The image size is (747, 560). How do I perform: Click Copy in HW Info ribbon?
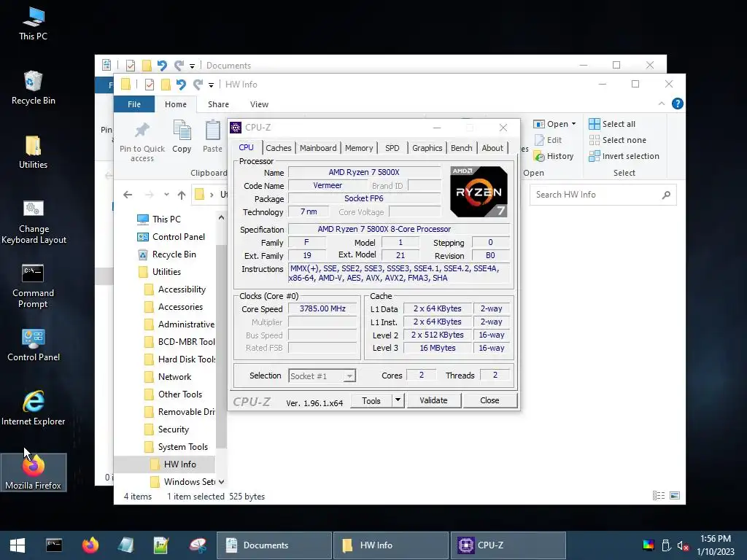coord(182,136)
